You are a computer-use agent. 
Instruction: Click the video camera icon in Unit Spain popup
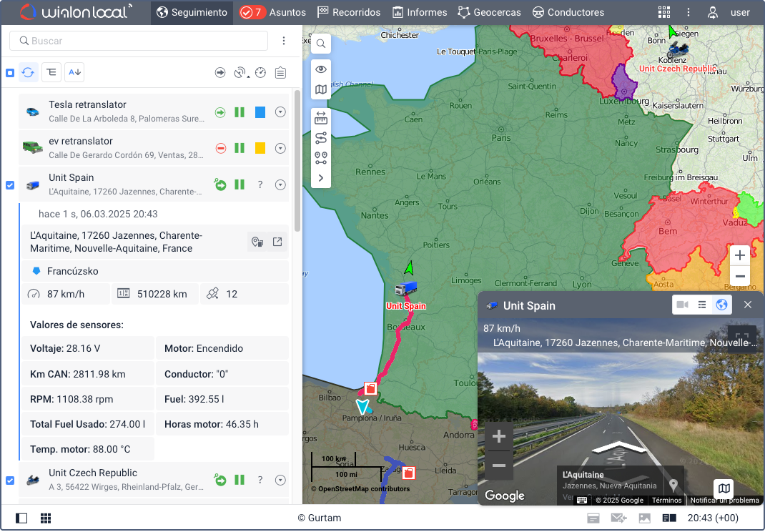[682, 305]
